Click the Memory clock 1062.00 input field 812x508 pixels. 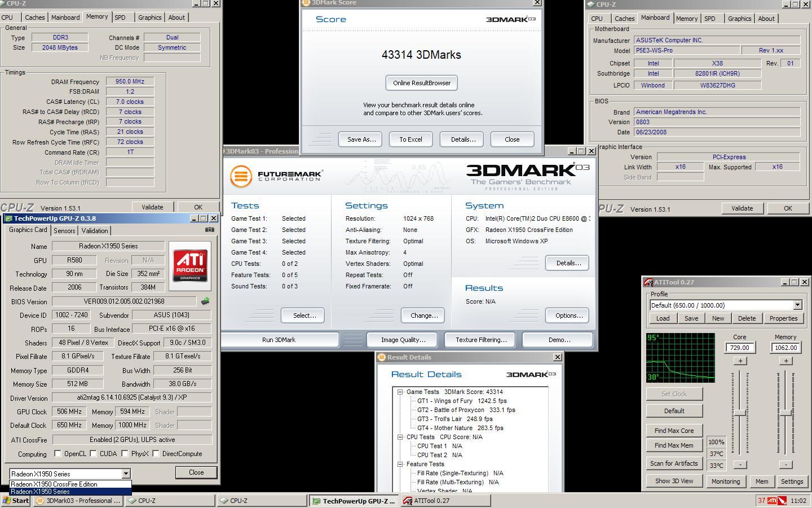coord(786,348)
